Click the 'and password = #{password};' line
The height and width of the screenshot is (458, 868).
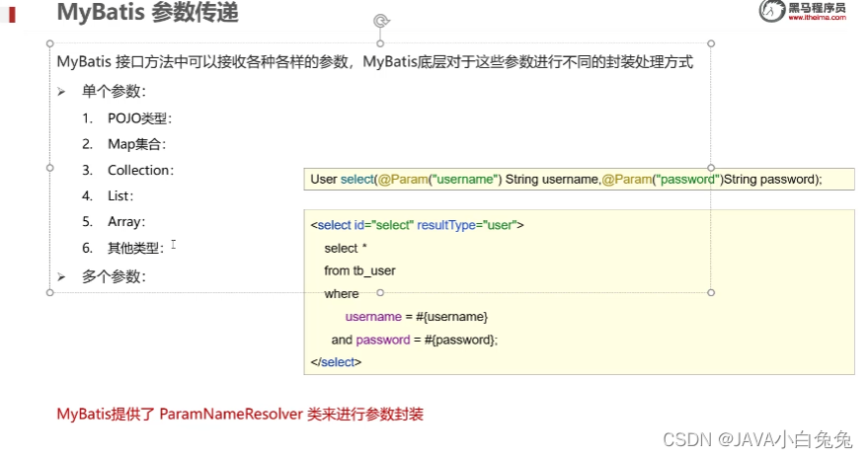415,340
